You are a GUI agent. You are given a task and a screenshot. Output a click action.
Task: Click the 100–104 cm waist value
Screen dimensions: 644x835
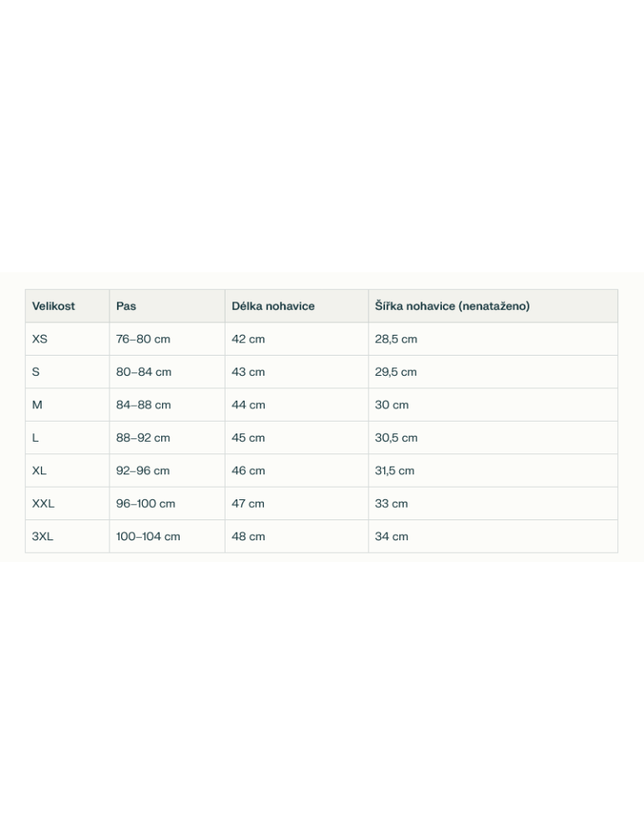(x=148, y=537)
